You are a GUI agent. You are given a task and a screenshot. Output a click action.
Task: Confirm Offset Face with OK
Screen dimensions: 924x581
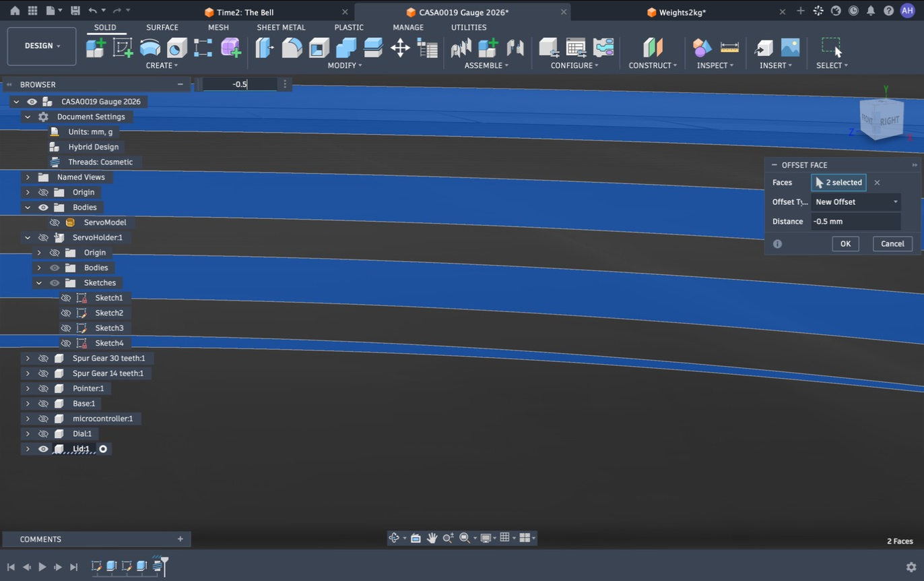845,244
